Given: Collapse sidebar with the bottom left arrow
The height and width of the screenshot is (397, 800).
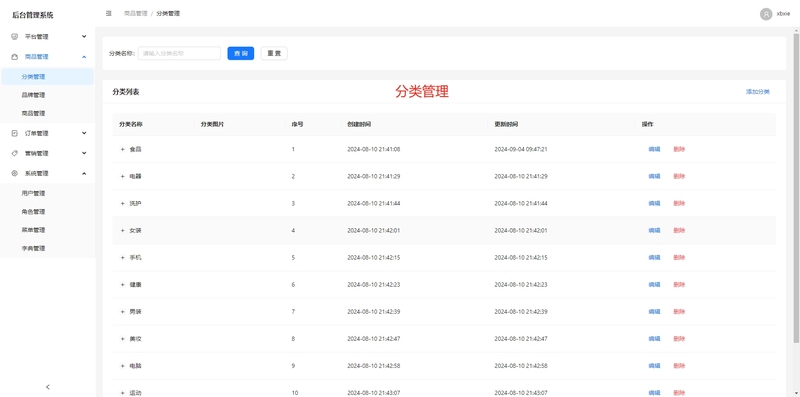Looking at the screenshot, I should 48,387.
